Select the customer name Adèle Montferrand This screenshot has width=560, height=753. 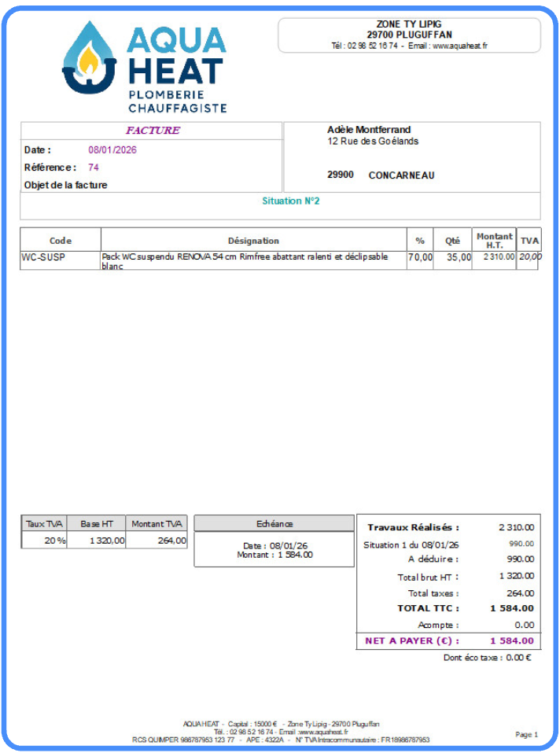[369, 130]
